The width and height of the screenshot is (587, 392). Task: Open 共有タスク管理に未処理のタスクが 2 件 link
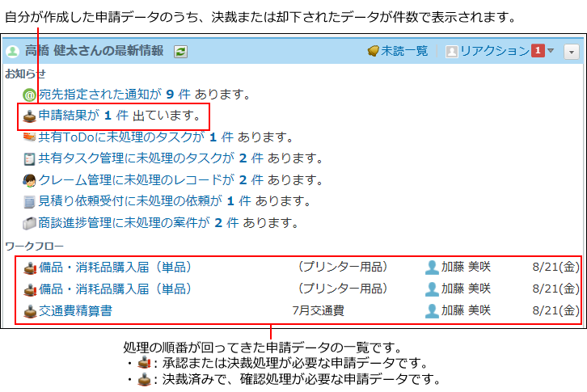click(x=151, y=158)
